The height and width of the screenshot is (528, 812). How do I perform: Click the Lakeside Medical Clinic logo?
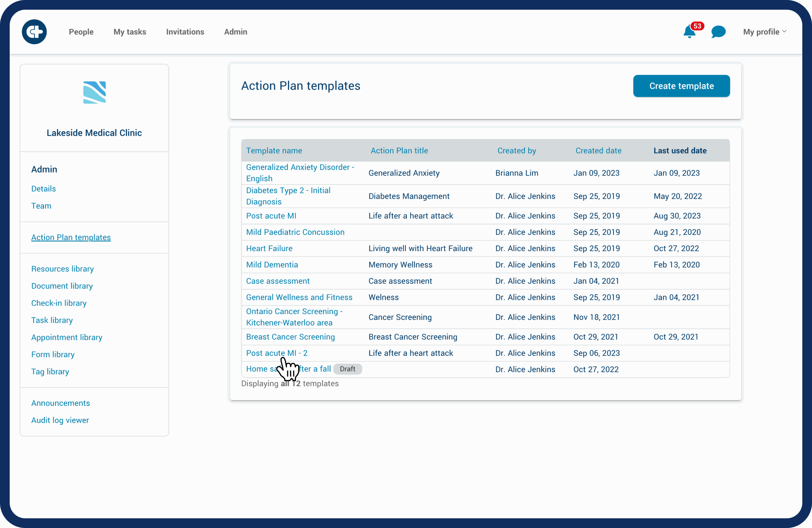point(94,92)
